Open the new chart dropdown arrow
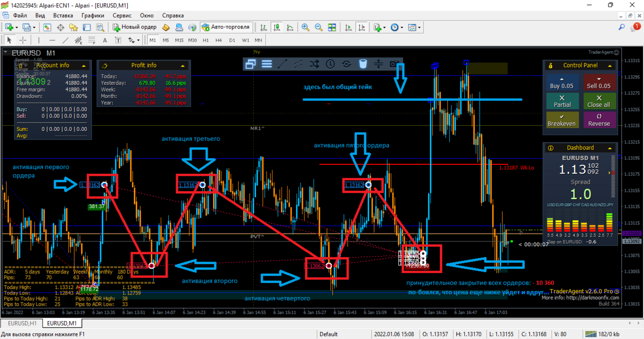The width and height of the screenshot is (644, 339). click(17, 27)
